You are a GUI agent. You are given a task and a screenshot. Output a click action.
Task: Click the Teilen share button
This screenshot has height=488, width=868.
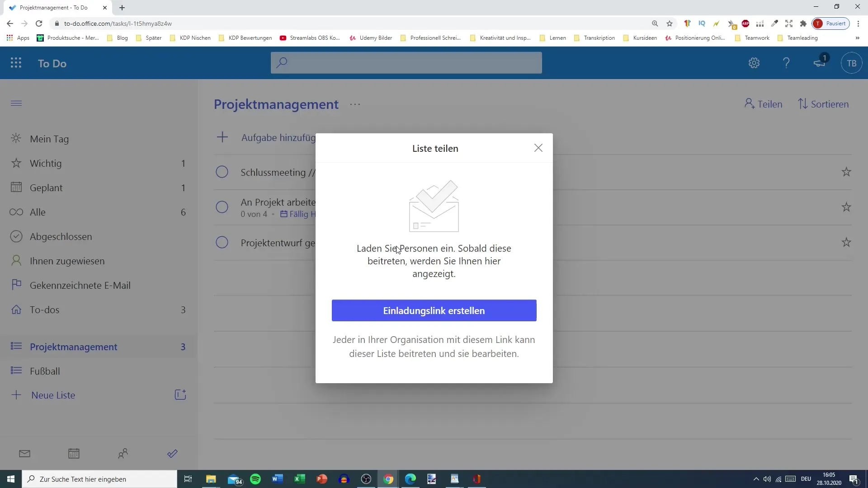(763, 104)
